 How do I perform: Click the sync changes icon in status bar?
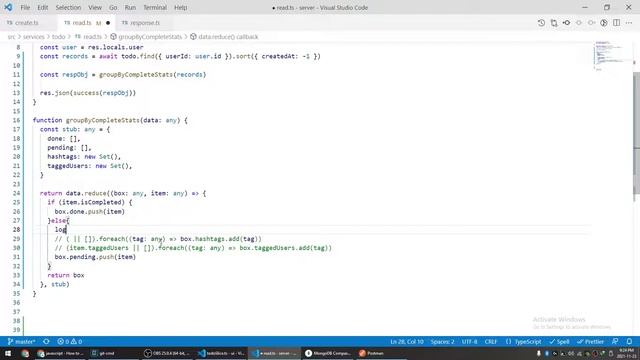coord(47,342)
